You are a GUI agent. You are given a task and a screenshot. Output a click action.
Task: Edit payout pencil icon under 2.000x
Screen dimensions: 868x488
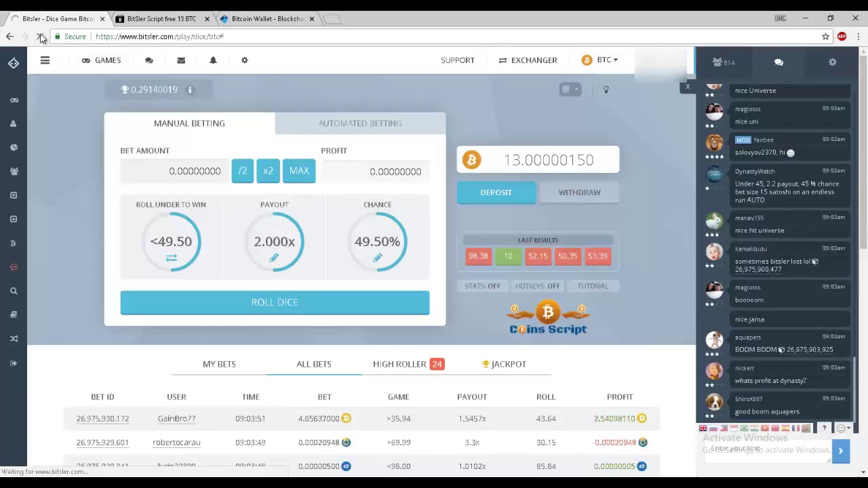274,258
